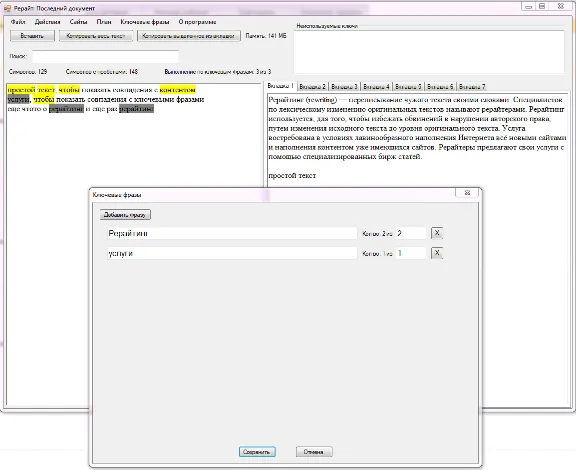Viewport: 576px width, 470px height.
Task: Click Копировать весь текст button
Action: (96, 36)
